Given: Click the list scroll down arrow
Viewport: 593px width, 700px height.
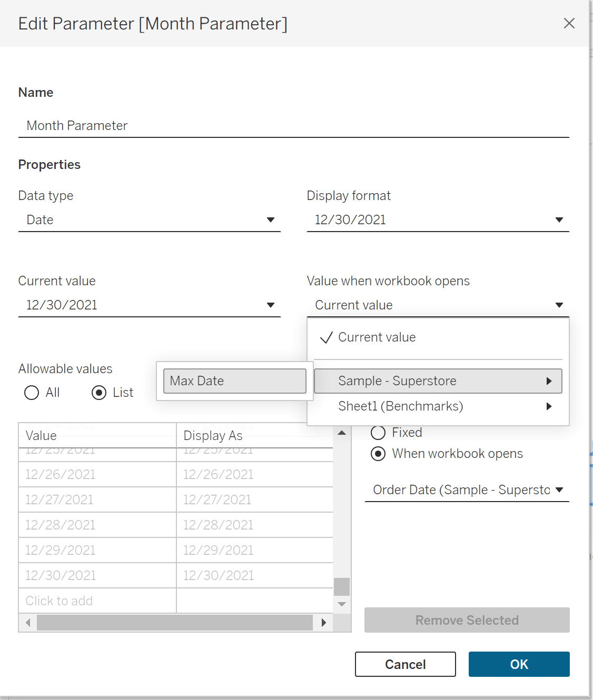Looking at the screenshot, I should click(342, 604).
